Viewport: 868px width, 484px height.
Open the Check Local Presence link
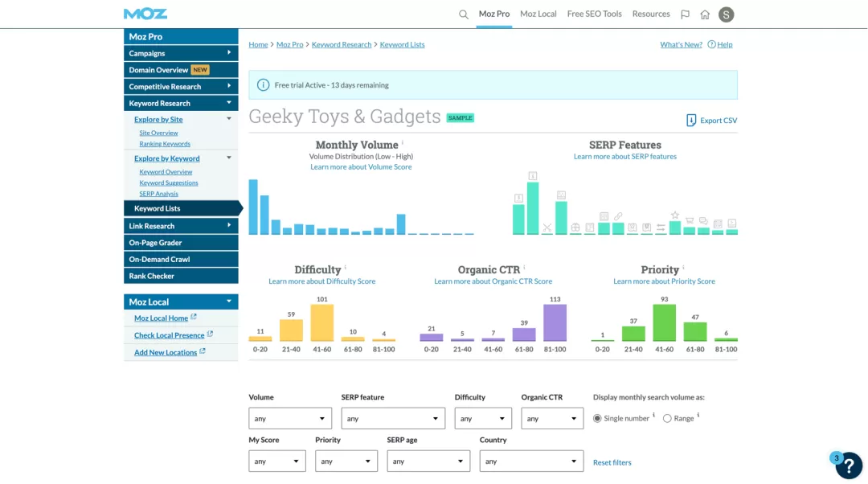(169, 335)
